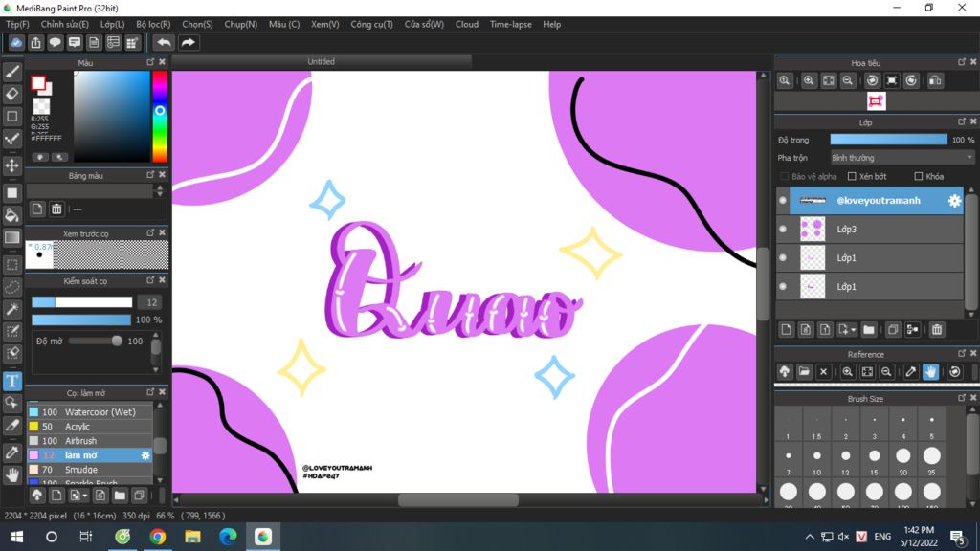Choose brush size 10 preset

(817, 460)
